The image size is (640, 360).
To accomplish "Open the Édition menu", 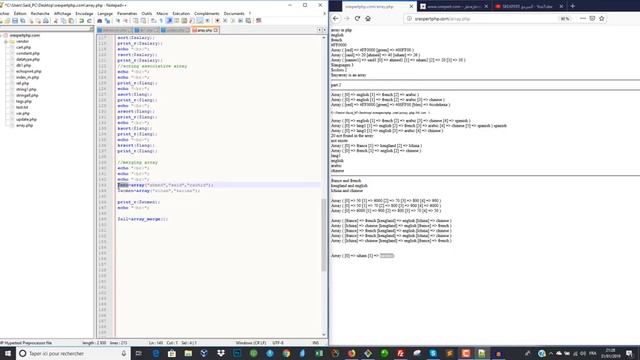I will coord(20,13).
